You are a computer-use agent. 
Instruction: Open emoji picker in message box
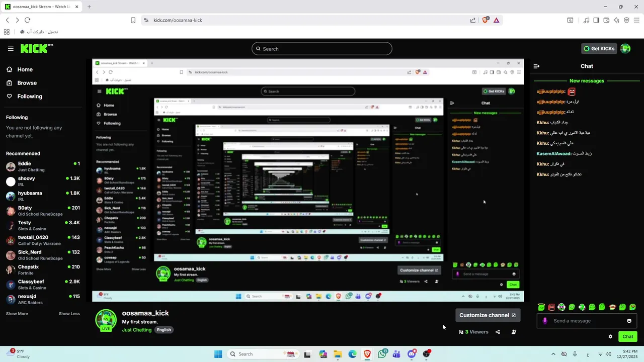click(629, 321)
